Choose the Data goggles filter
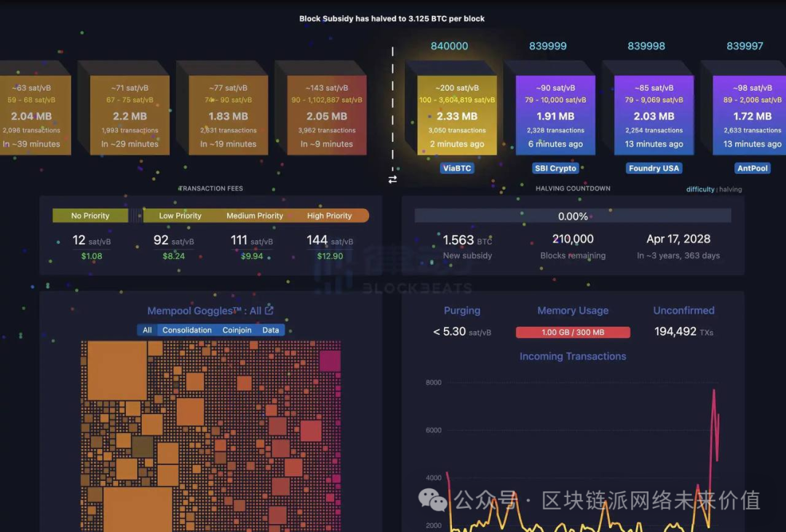The height and width of the screenshot is (532, 786). (x=271, y=330)
